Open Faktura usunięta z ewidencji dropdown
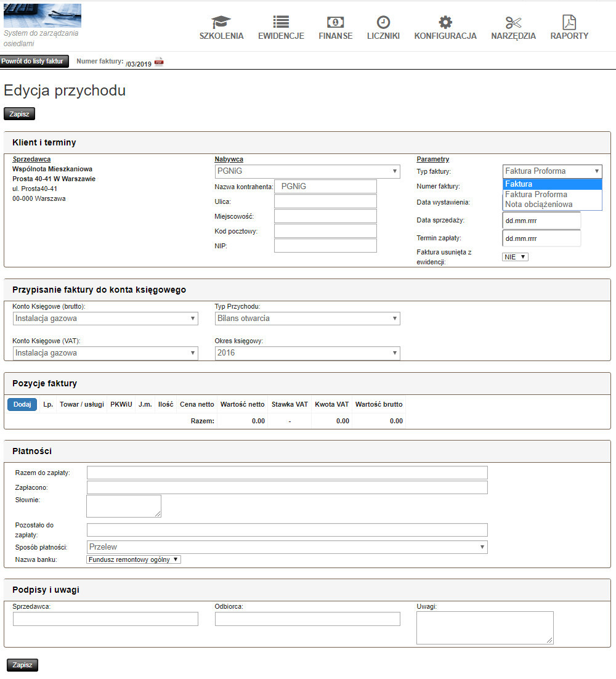The image size is (616, 679). [x=515, y=257]
